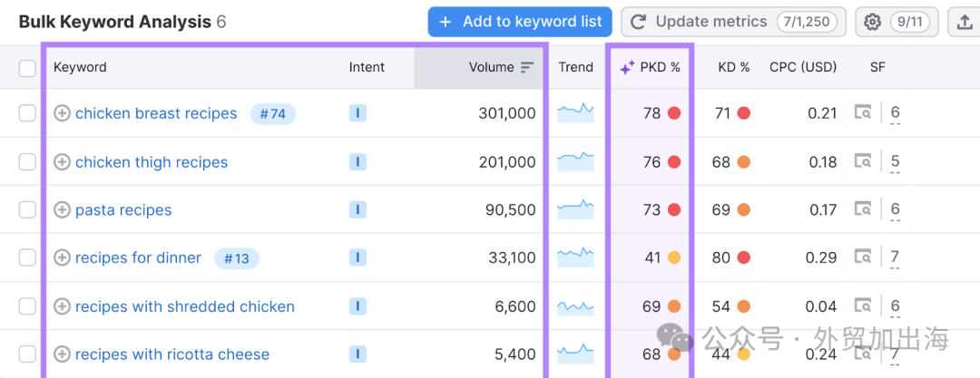
Task: Click the plus icon beside pasta recipes
Action: click(62, 210)
